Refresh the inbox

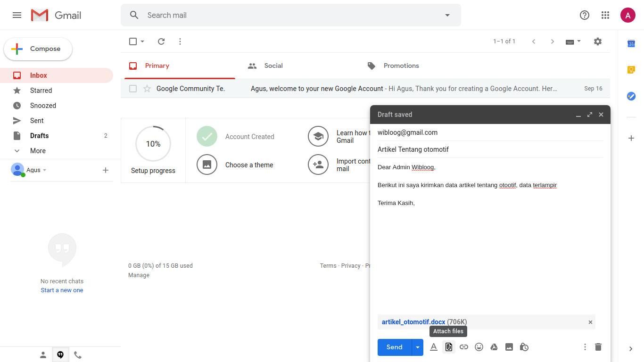click(161, 41)
